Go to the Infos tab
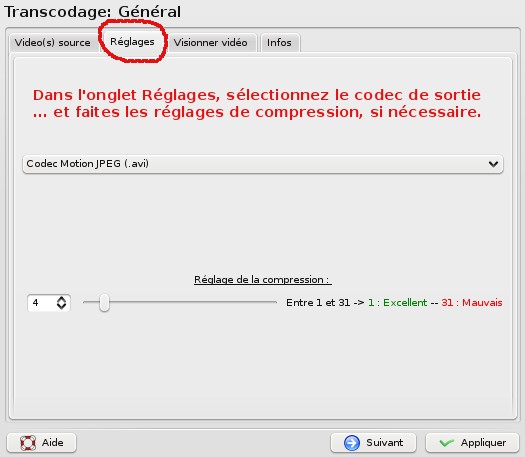525x457 pixels. [x=279, y=43]
